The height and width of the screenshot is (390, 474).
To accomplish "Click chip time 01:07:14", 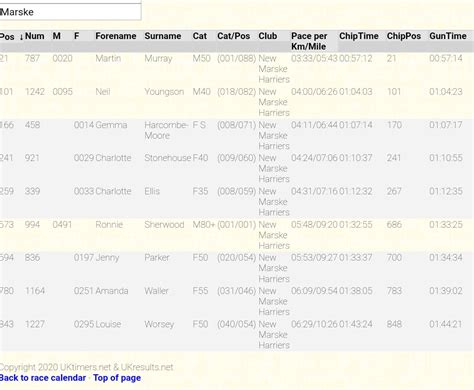I will [x=356, y=125].
